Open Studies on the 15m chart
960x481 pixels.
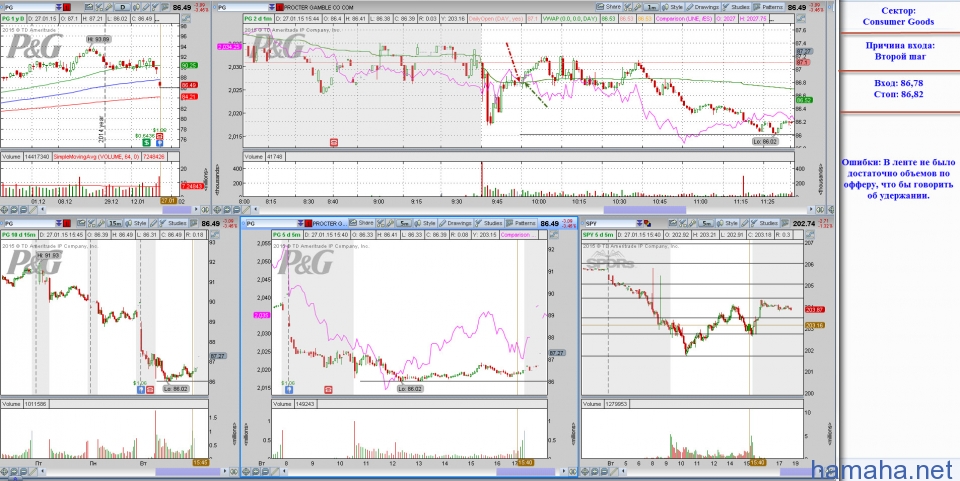pyautogui.click(x=173, y=223)
